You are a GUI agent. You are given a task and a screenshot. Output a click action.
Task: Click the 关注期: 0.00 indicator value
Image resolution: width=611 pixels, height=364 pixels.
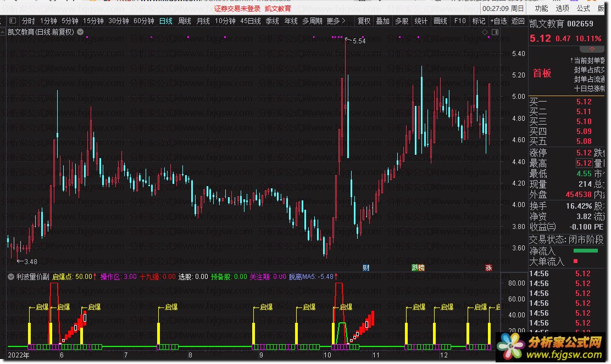[x=268, y=276]
